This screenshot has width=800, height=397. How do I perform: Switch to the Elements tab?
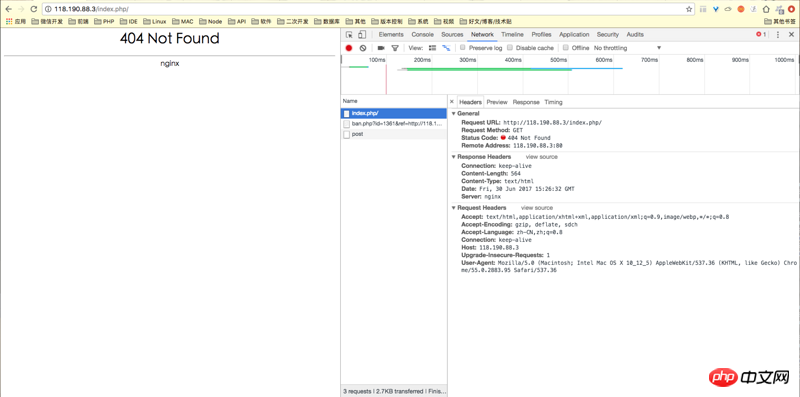click(391, 35)
